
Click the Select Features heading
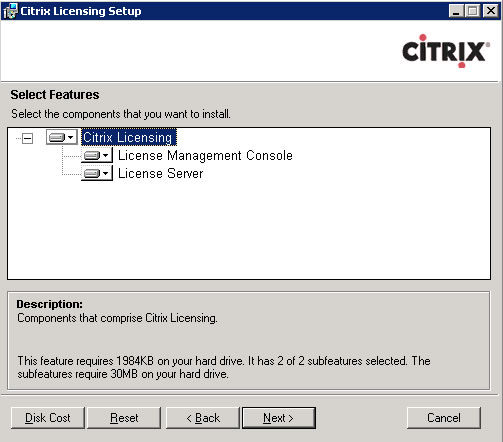pos(55,95)
